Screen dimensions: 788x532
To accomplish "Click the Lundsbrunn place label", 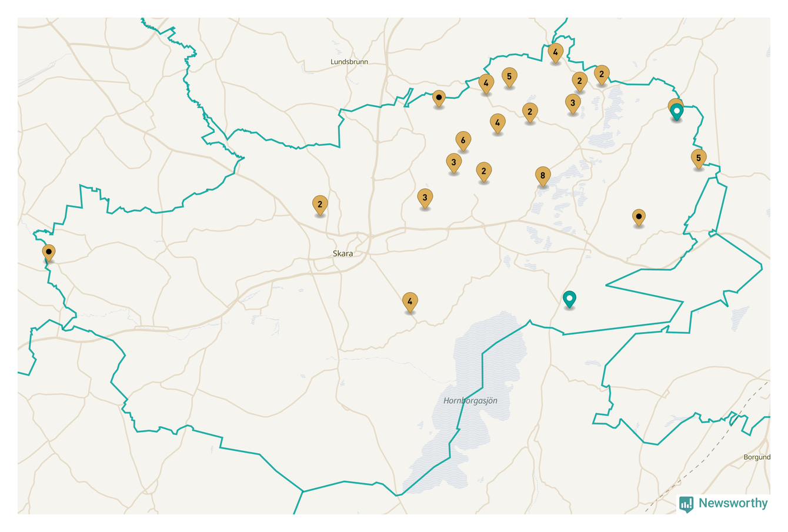I will (349, 62).
